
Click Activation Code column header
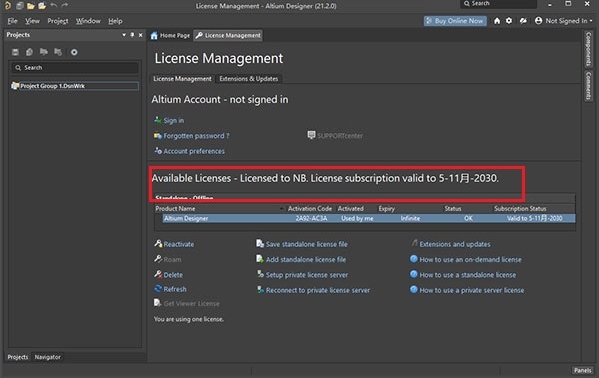click(x=310, y=209)
